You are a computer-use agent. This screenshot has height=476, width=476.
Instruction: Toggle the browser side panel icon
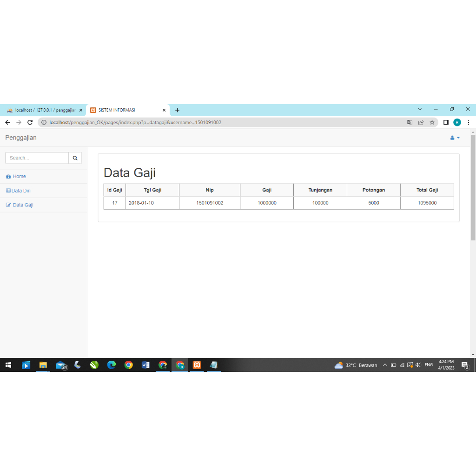tap(446, 122)
